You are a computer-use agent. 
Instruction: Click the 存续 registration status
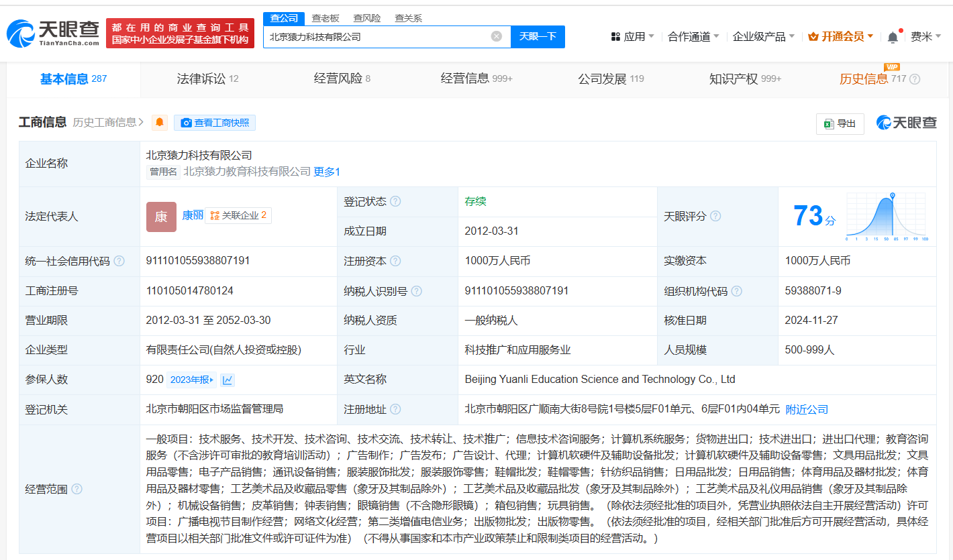[x=476, y=201]
